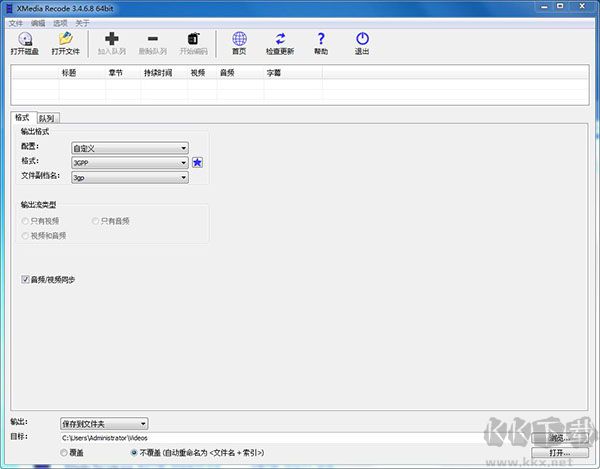Viewport: 600px width, 469px height.
Task: Click the Open File (打开文件) icon
Action: pos(65,39)
